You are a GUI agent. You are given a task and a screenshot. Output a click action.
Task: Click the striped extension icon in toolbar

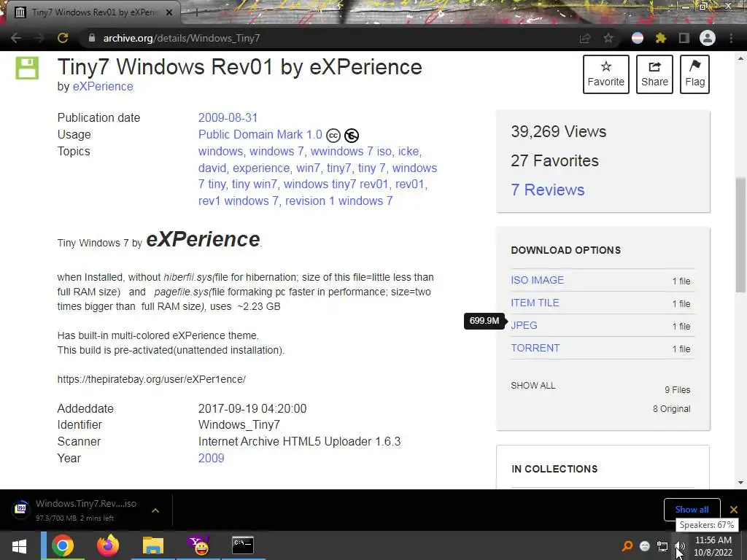638,38
